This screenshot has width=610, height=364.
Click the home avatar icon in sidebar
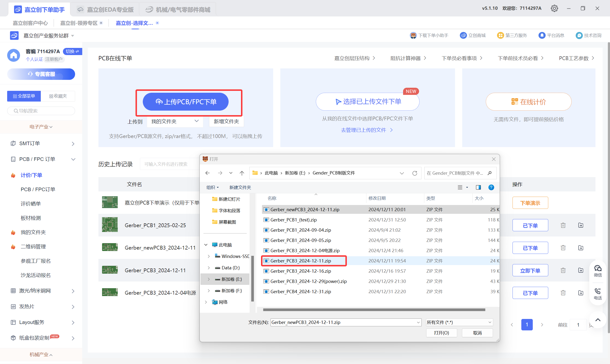tap(14, 55)
